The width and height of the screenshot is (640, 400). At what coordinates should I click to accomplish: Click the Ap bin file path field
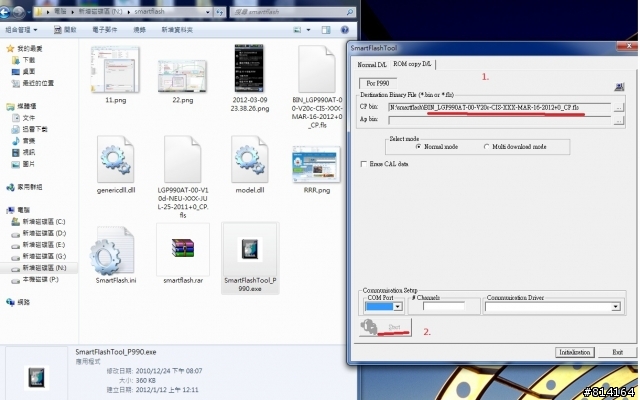coord(500,120)
